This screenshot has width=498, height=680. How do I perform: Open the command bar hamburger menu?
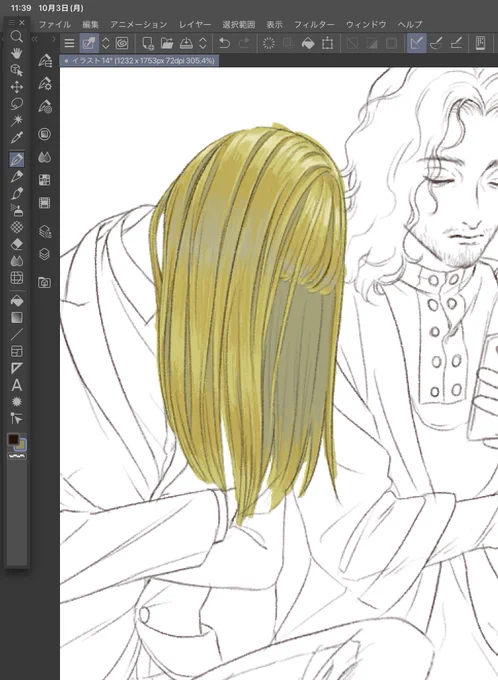click(69, 43)
